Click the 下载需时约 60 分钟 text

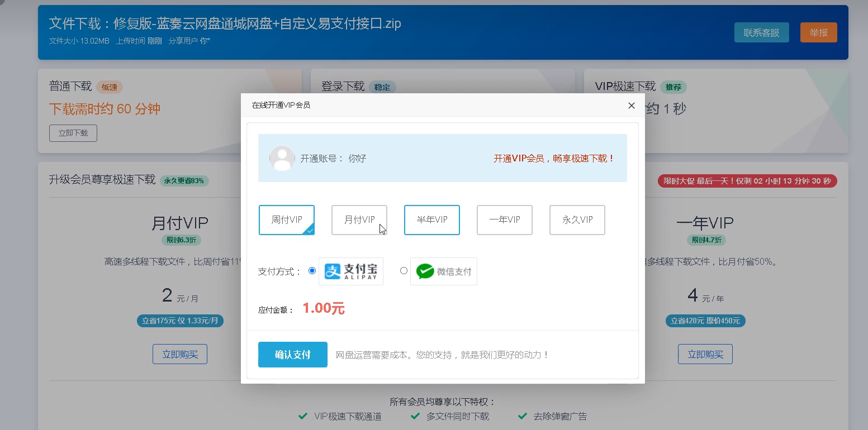click(105, 109)
